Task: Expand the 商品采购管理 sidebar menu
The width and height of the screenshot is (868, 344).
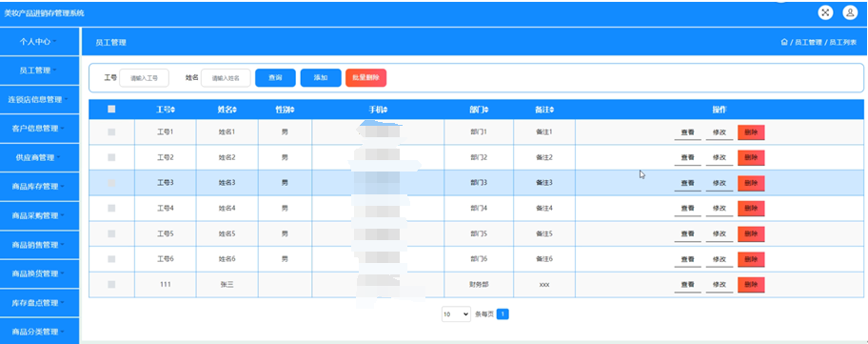Action: click(x=39, y=215)
